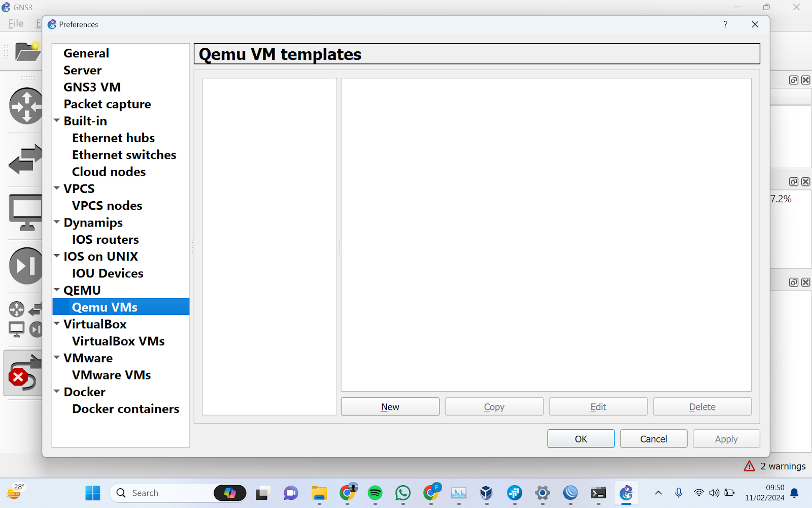This screenshot has height=508, width=812.
Task: Open the weather widget on taskbar
Action: pyautogui.click(x=15, y=492)
